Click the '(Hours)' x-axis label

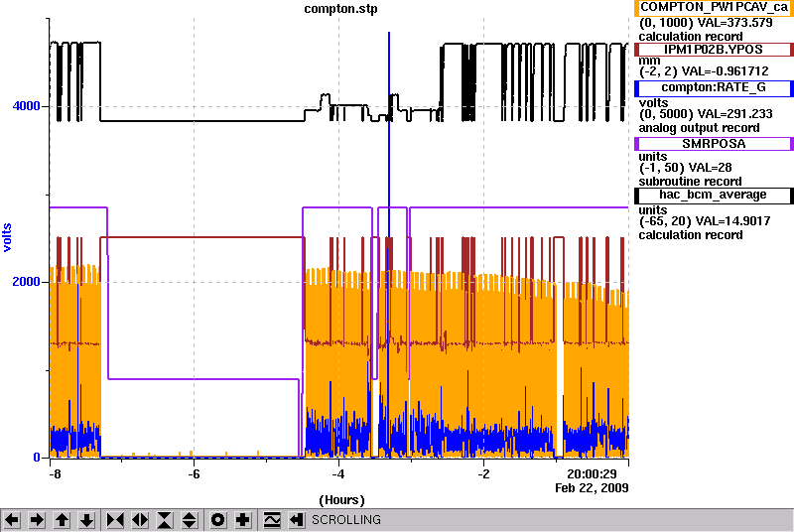[x=341, y=500]
